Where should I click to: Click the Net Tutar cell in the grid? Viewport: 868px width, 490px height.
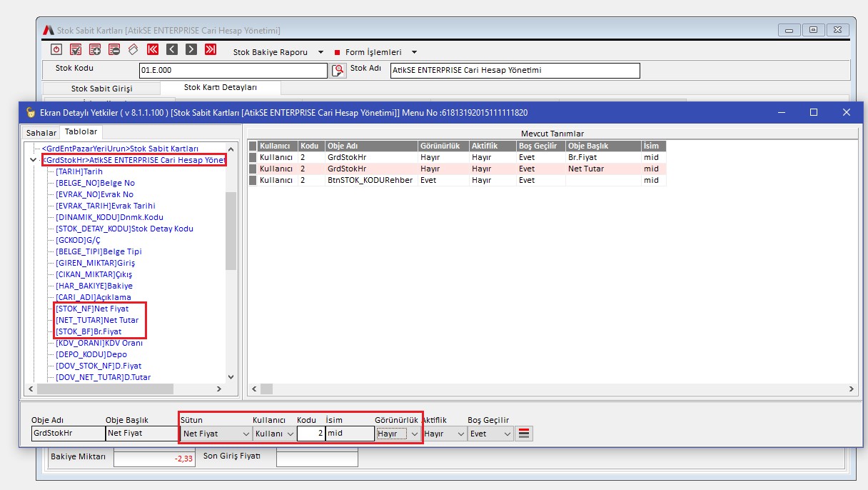pos(602,169)
